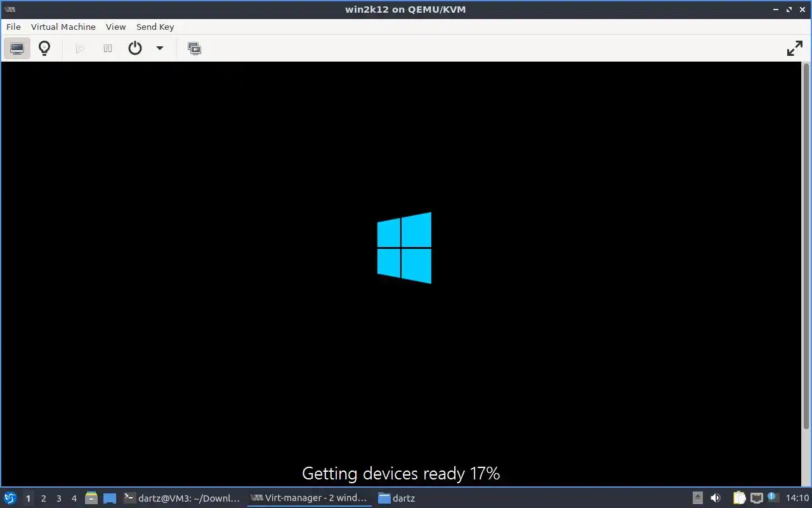Open manage VM snapshots view
Viewport: 812px width, 508px height.
point(194,48)
